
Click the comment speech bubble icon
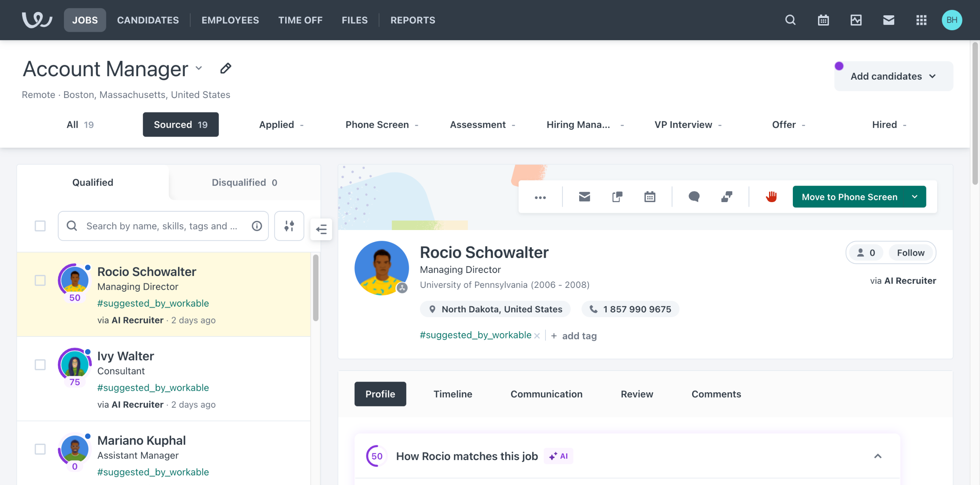click(694, 197)
